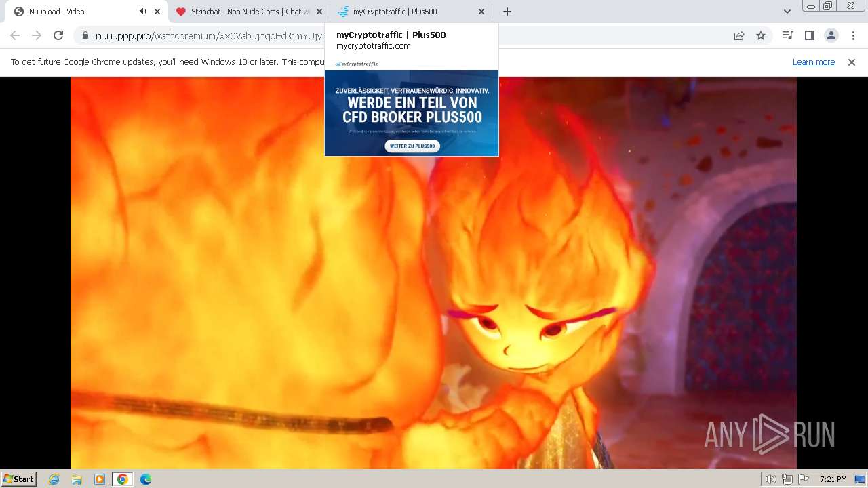Open the Chrome profile menu

[831, 35]
